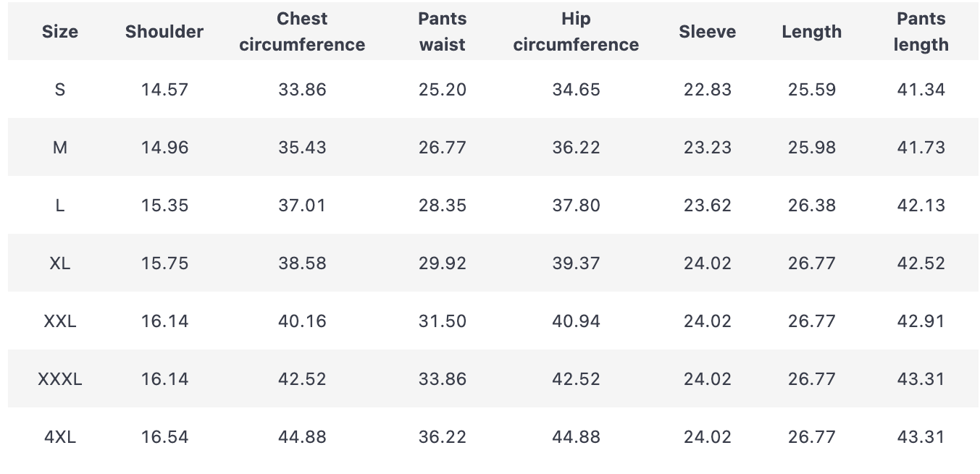Select the shoulder value 16.54 for 4XL
This screenshot has height=474, width=980.
click(164, 437)
